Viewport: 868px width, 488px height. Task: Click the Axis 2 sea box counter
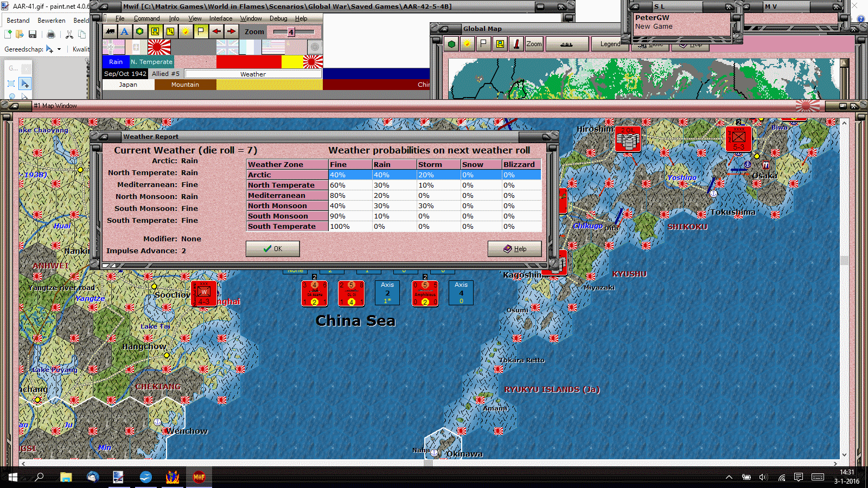(x=387, y=293)
